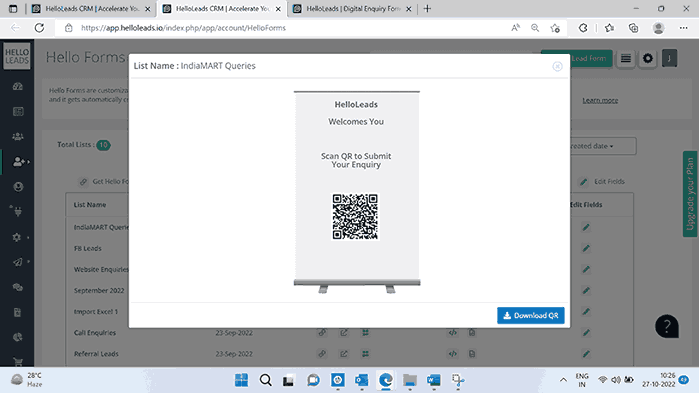
Task: Open the settings gear icon in sidebar
Action: pyautogui.click(x=17, y=237)
